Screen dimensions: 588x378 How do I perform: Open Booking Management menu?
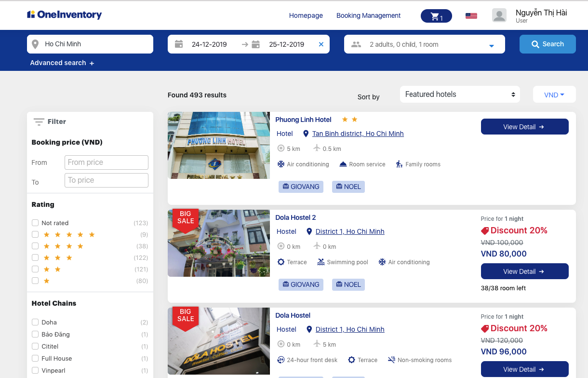(x=368, y=15)
